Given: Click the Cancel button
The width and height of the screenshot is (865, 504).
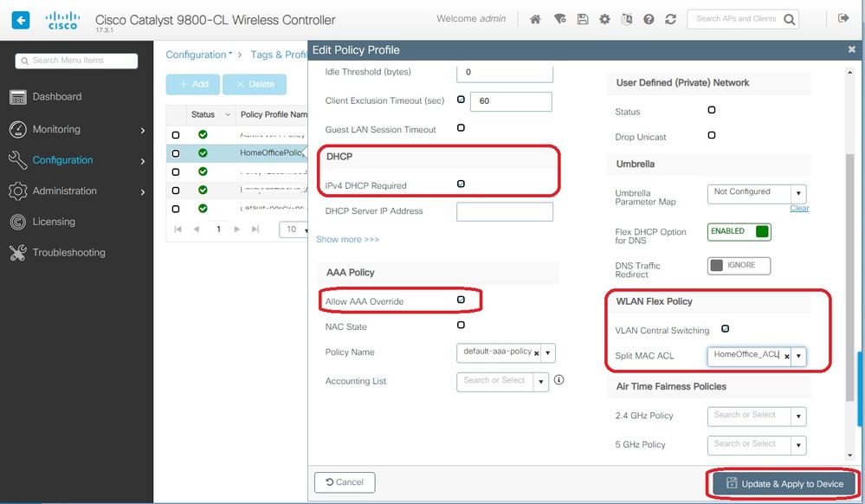Looking at the screenshot, I should coord(345,482).
